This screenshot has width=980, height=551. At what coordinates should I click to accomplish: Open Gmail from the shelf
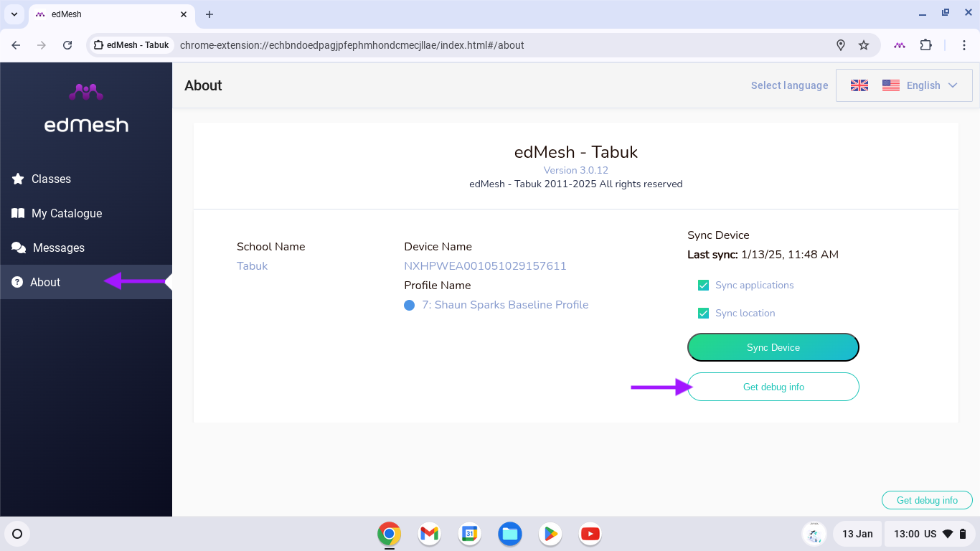430,534
